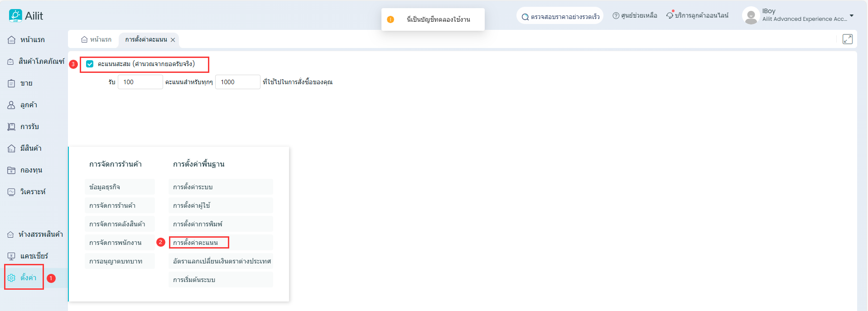Image resolution: width=868 pixels, height=311 pixels.
Task: Click the amount input field showing 1000
Action: pyautogui.click(x=237, y=82)
